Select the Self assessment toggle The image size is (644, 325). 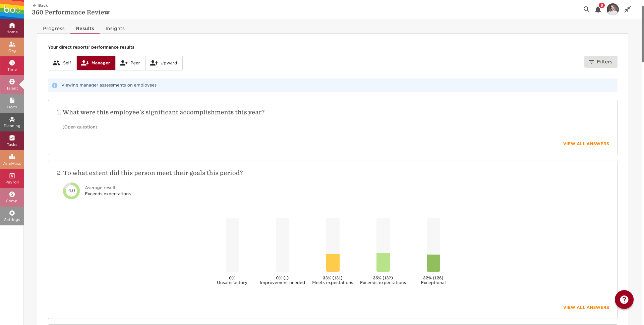pyautogui.click(x=62, y=63)
